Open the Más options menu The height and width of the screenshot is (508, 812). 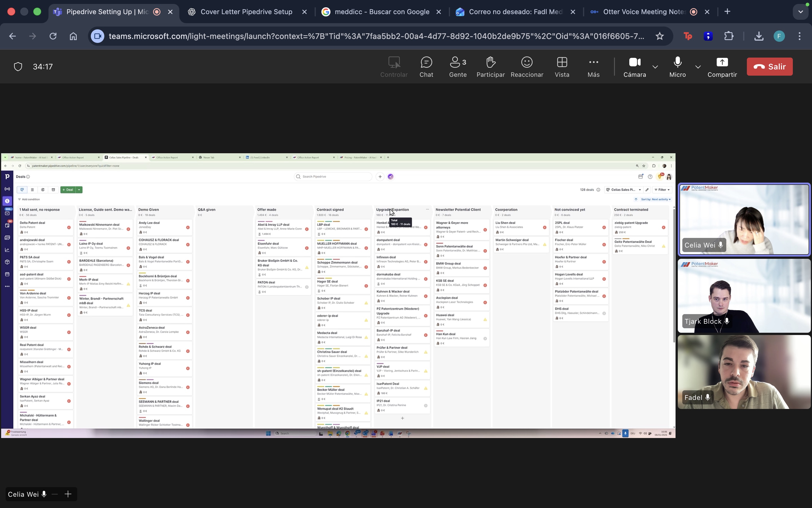coord(593,67)
